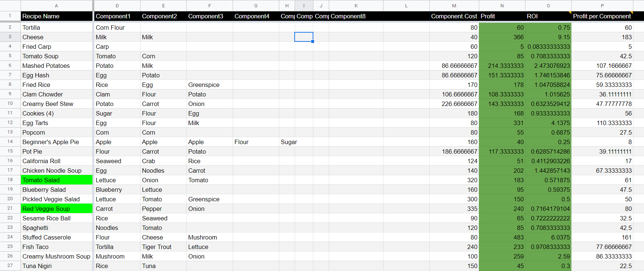The height and width of the screenshot is (271, 644).
Task: Select Beginner's Apple Pie cell
Action: point(57,142)
